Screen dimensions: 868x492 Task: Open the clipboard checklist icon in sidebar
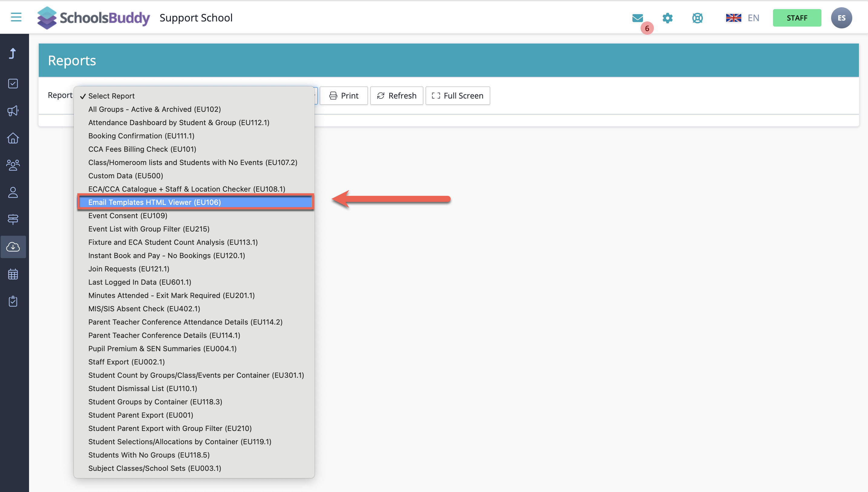13,301
